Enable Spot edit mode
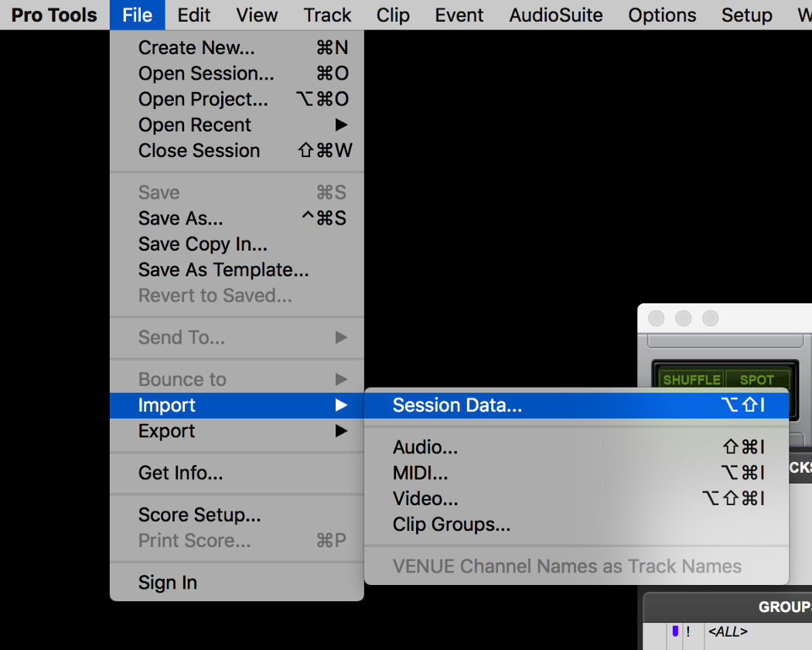 coord(756,380)
